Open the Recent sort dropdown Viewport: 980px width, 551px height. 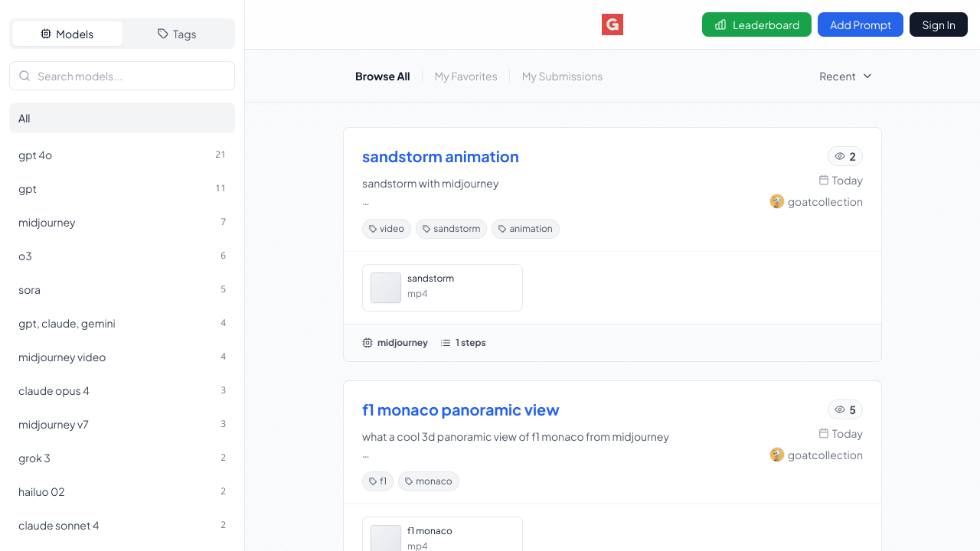coord(846,76)
